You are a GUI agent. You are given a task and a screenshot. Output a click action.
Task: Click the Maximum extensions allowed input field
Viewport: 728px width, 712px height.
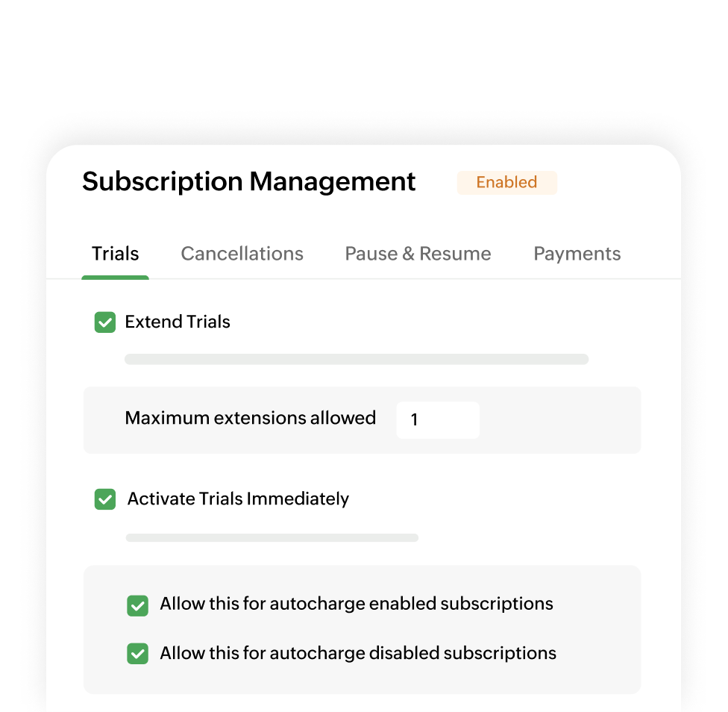click(x=438, y=420)
